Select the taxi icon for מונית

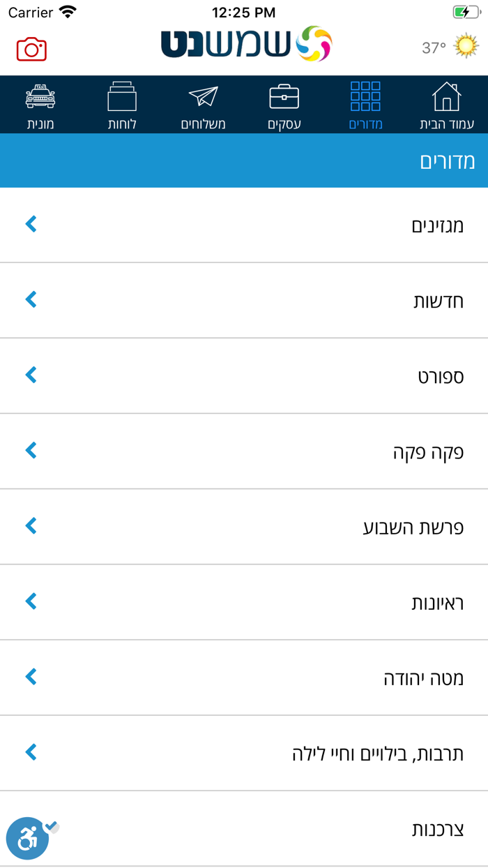(x=42, y=98)
